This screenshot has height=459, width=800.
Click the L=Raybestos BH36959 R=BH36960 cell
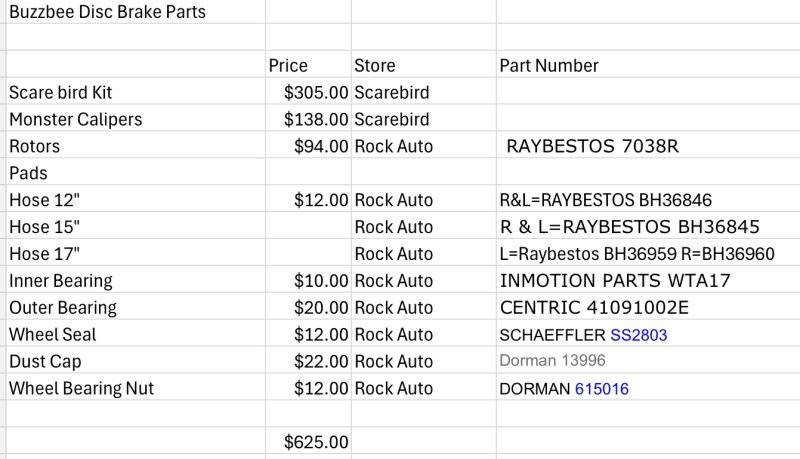[648, 253]
